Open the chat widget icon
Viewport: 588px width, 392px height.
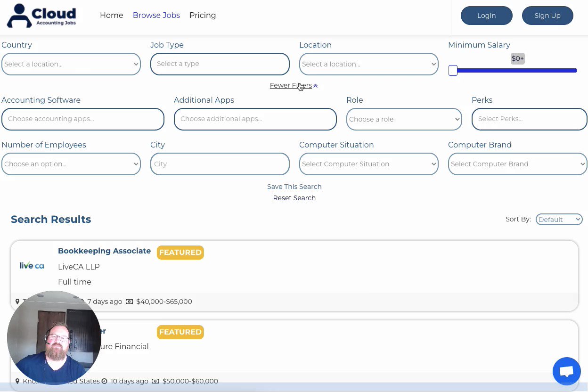[x=566, y=371]
